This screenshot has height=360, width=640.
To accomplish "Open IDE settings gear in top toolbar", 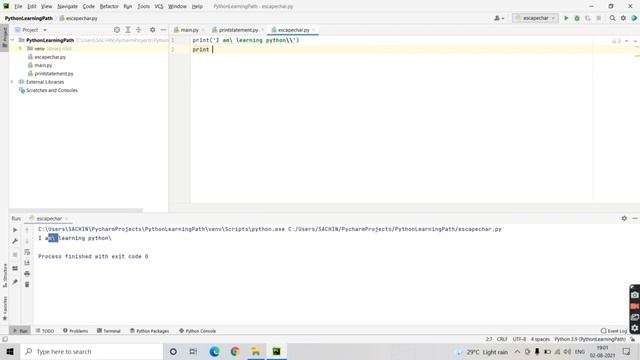I will 623,18.
